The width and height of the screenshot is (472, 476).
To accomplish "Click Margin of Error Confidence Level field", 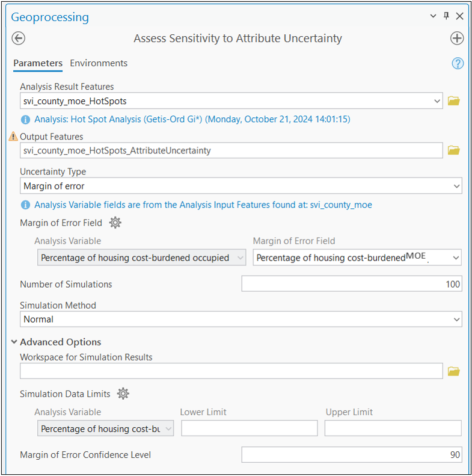I will pos(352,455).
